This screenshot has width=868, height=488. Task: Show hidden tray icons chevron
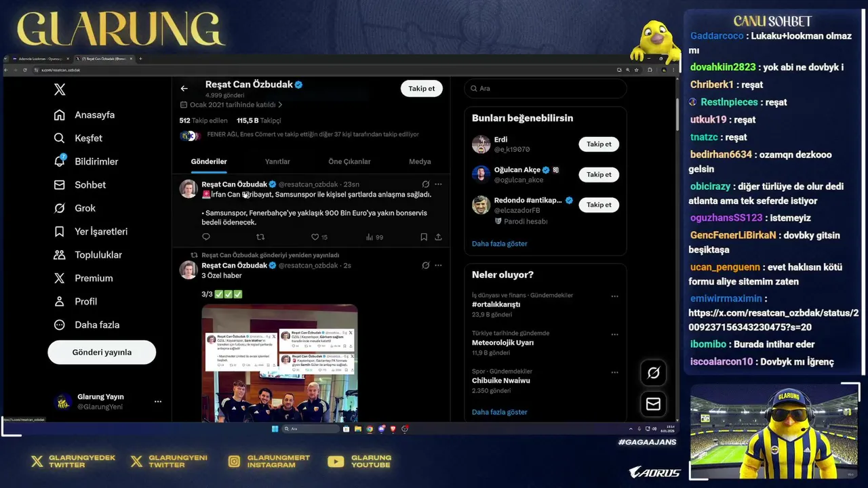coord(631,429)
